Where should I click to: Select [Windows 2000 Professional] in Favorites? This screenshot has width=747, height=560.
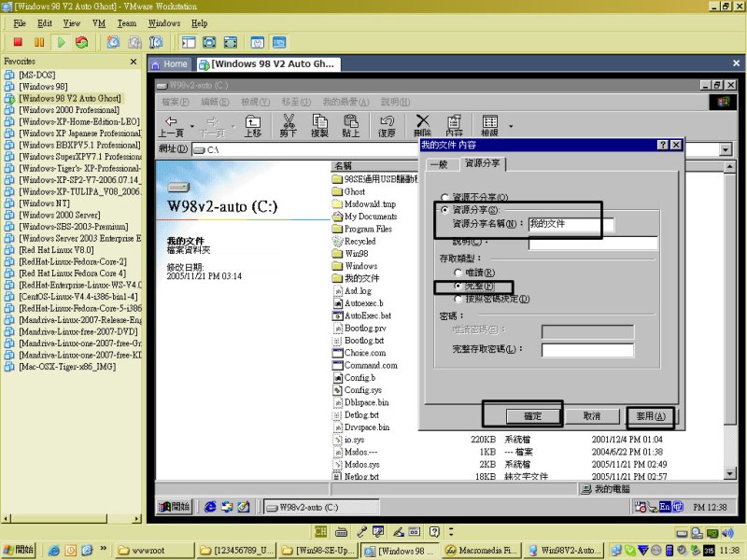(x=68, y=110)
